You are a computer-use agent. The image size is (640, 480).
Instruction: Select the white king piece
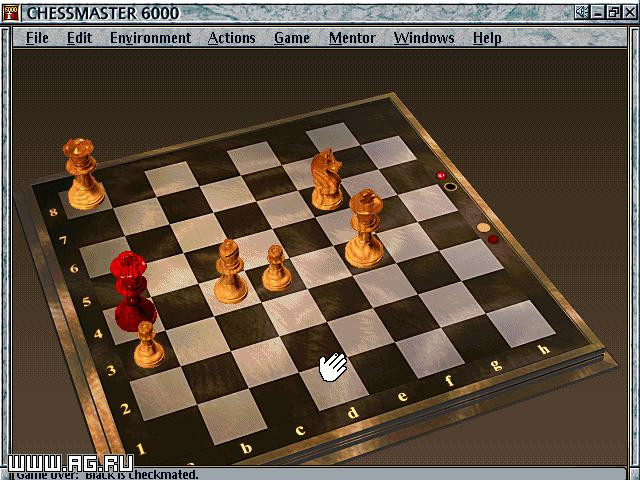364,229
